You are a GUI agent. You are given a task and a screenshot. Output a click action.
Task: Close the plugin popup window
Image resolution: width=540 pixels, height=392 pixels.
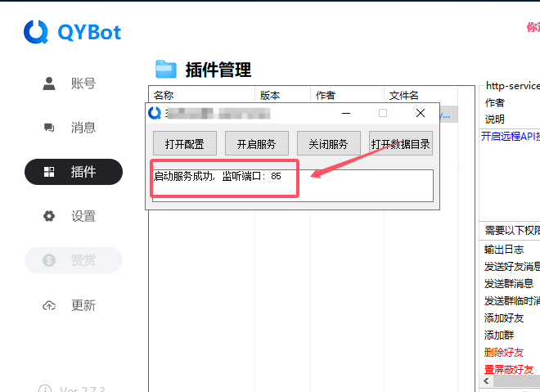[421, 113]
